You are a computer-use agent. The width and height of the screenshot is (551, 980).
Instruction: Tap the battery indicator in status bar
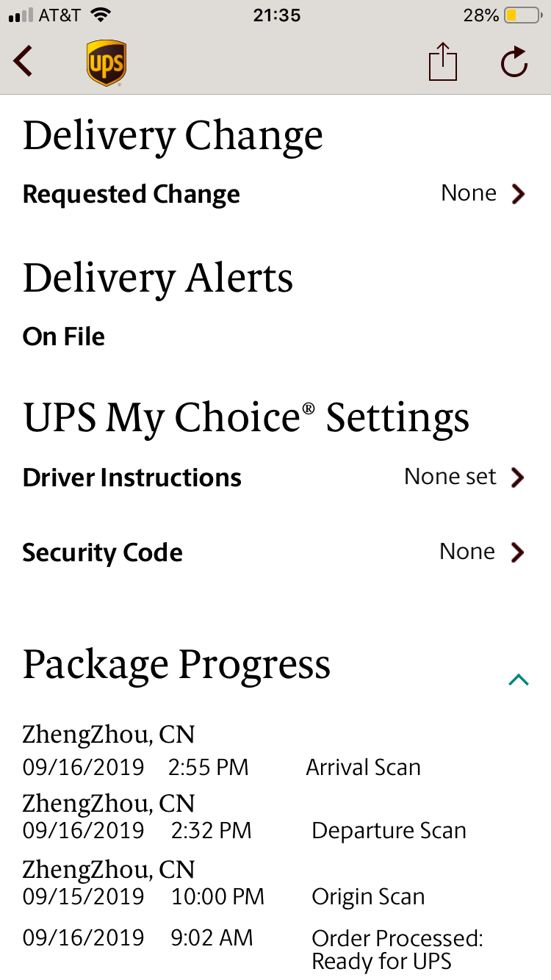pyautogui.click(x=522, y=15)
